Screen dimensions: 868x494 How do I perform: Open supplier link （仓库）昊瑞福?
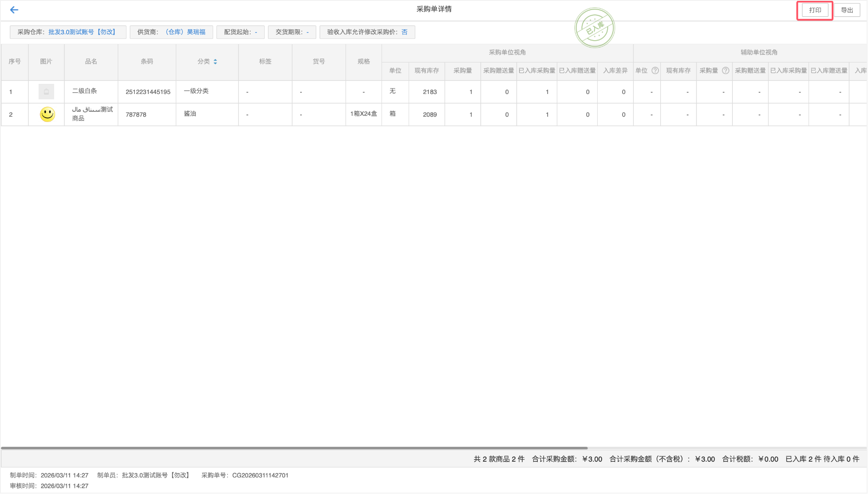185,32
